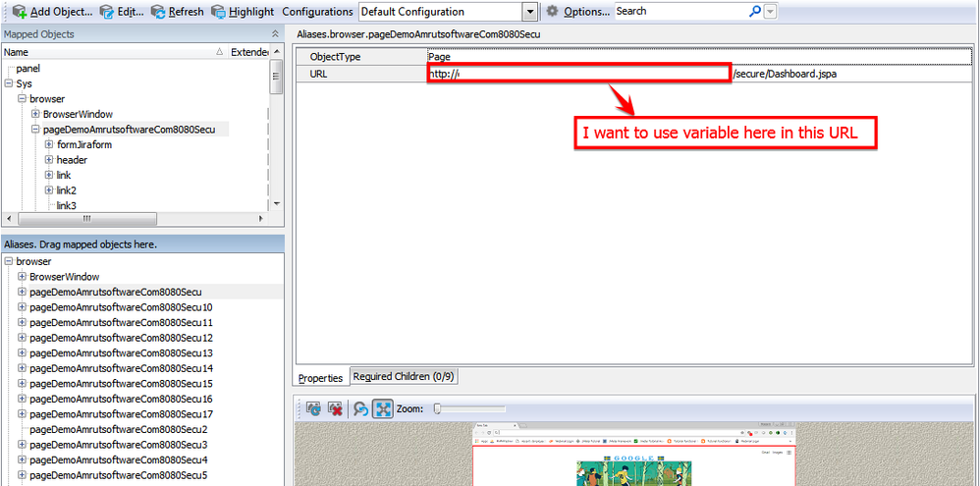Click the Mapped Objects horizontal scrollbar thumb
Screen dimensions: 980x486
click(x=86, y=219)
